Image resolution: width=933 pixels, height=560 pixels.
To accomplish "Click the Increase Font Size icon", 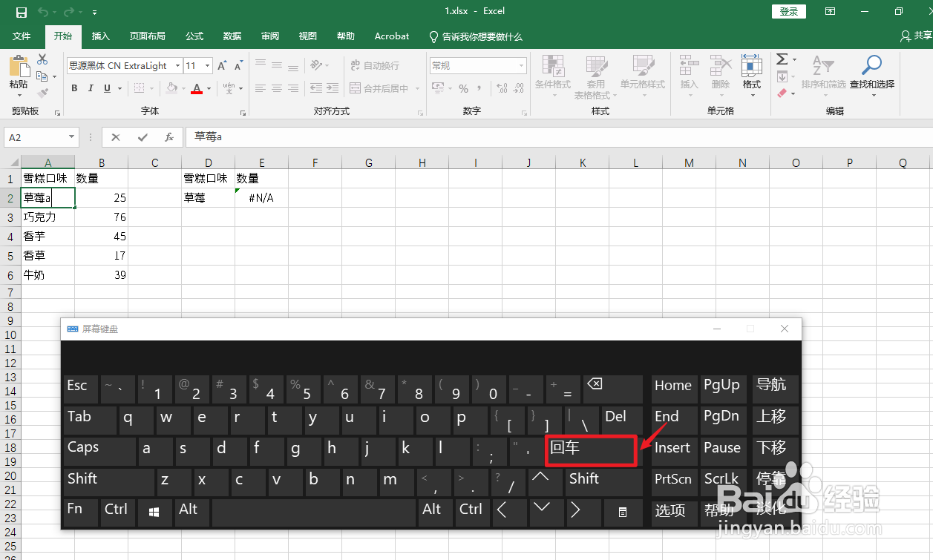I will (223, 66).
